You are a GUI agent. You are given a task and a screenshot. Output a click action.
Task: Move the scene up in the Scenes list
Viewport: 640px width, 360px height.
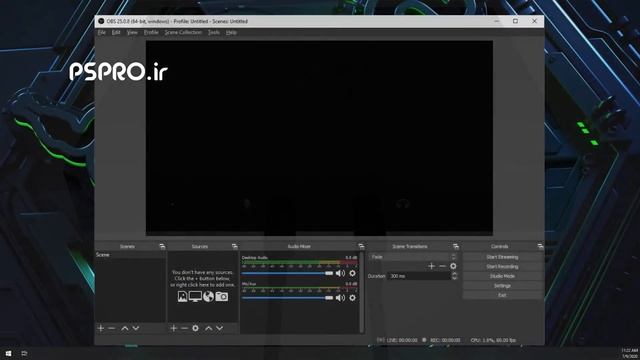(x=125, y=328)
